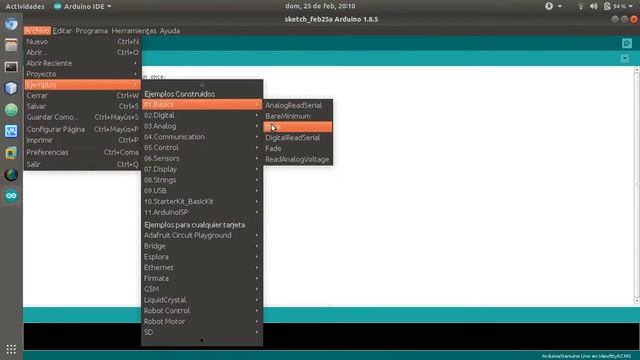Click the volume icon in the top bar

pyautogui.click(x=594, y=6)
